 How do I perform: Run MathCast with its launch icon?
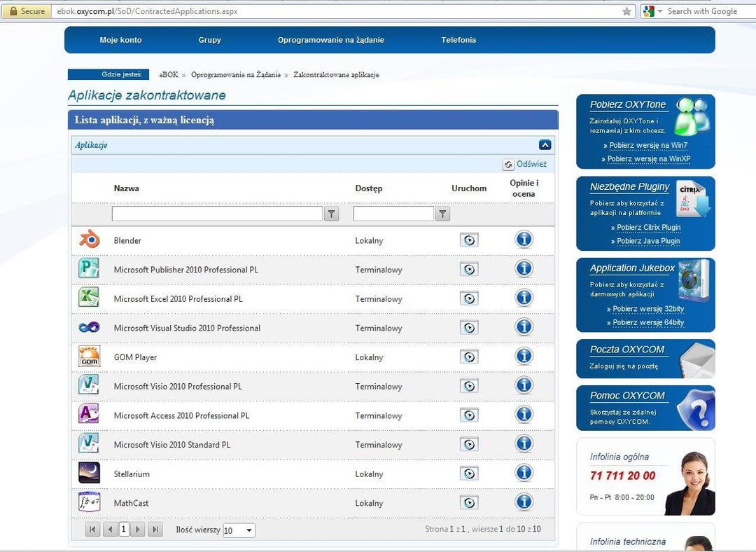pos(469,503)
